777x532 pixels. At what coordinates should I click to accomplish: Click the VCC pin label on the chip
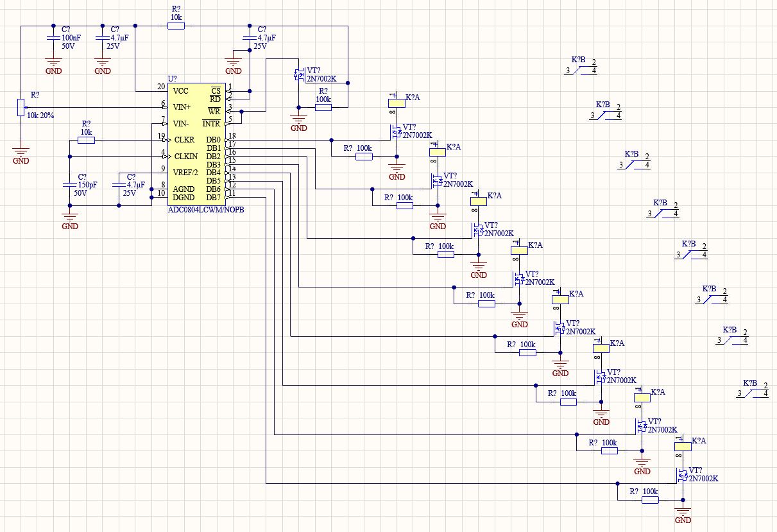tap(181, 91)
